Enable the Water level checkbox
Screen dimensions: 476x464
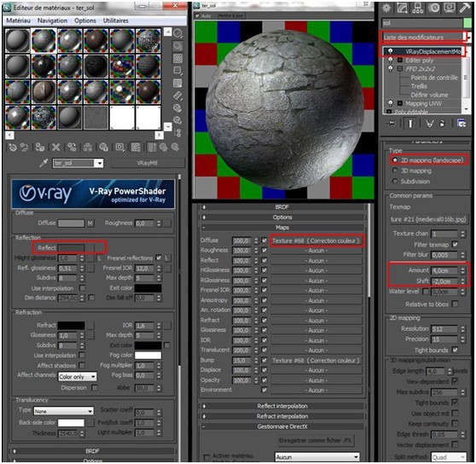coord(426,292)
